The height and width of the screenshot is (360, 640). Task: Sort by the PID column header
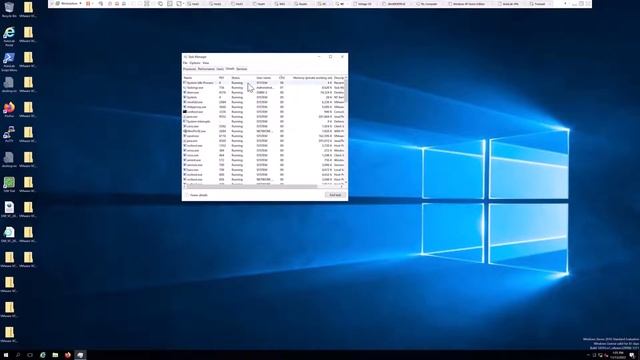pos(223,78)
